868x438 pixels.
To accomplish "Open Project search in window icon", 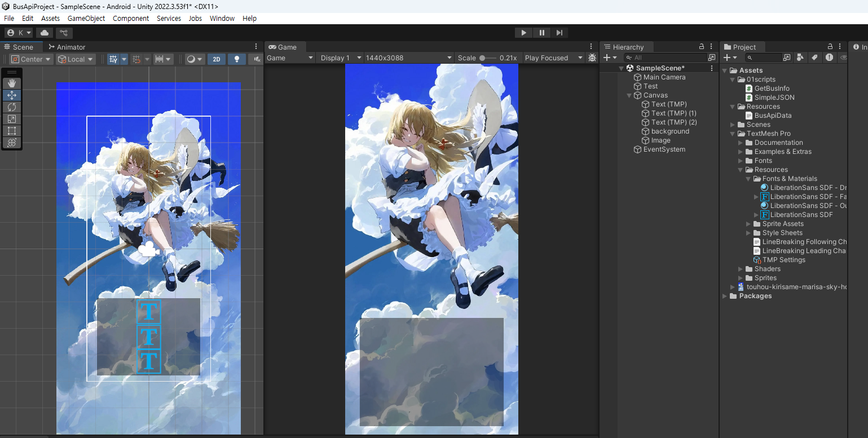I will pos(787,57).
